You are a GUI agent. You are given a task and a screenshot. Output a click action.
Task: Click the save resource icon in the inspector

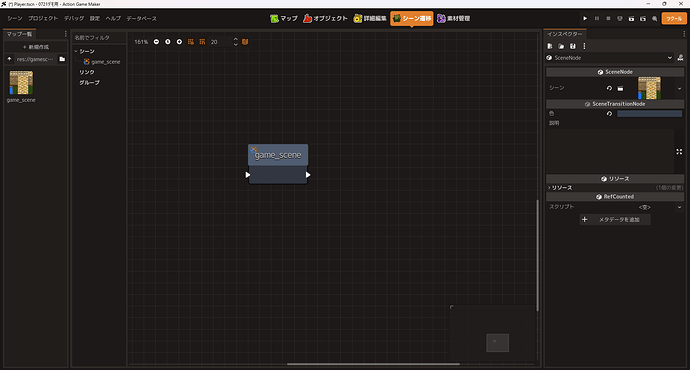point(573,46)
